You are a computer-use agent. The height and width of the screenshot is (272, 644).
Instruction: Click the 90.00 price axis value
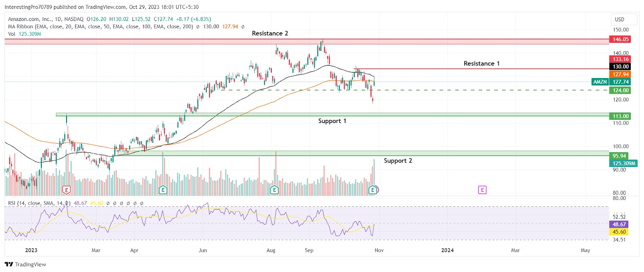tap(619, 170)
